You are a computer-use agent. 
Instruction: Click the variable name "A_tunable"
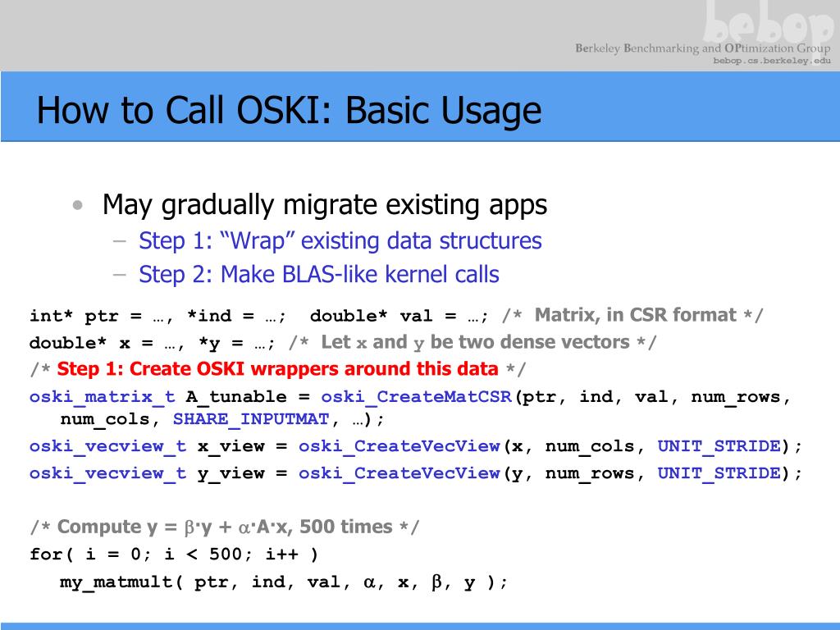pos(236,397)
